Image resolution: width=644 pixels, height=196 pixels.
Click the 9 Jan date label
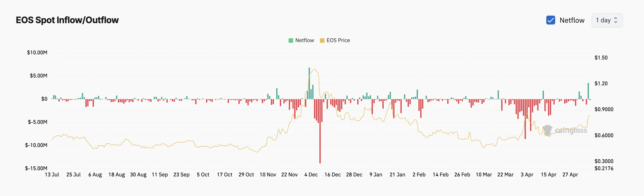point(376,175)
